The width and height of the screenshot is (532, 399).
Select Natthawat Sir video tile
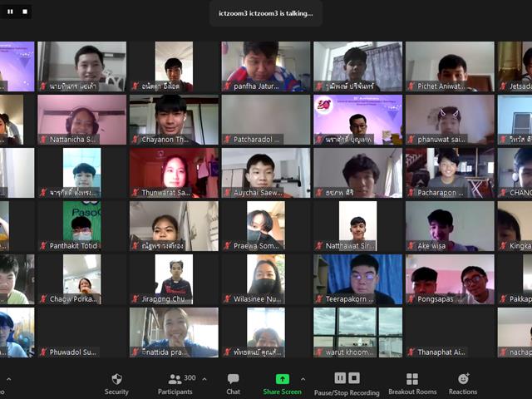[358, 226]
